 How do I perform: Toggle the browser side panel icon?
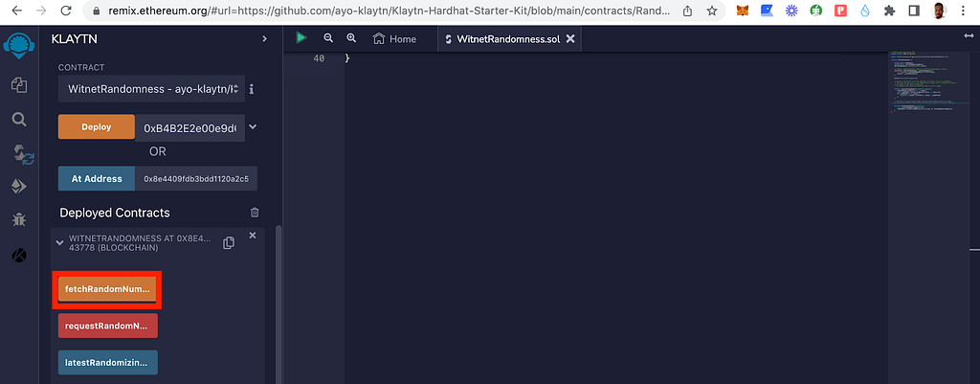coord(914,11)
